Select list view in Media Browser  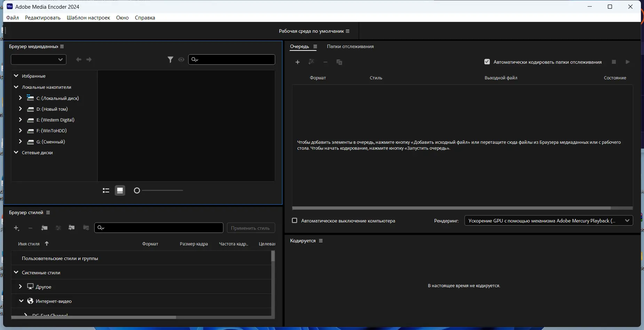point(106,190)
